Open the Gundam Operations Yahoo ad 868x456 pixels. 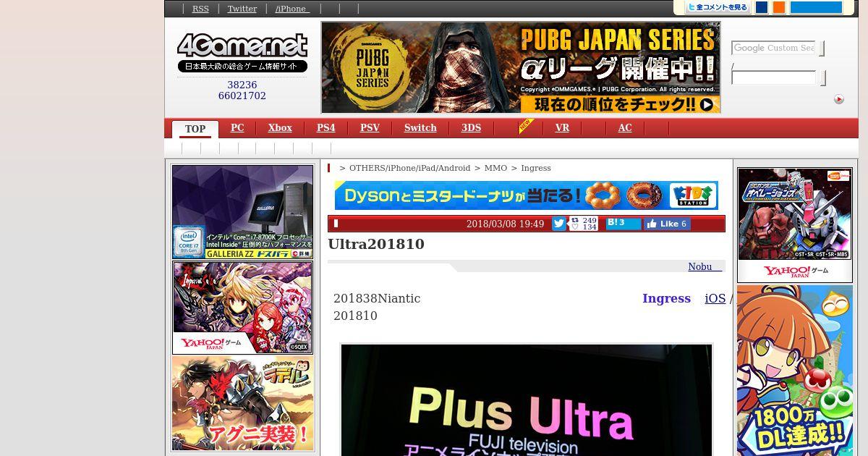(x=795, y=224)
